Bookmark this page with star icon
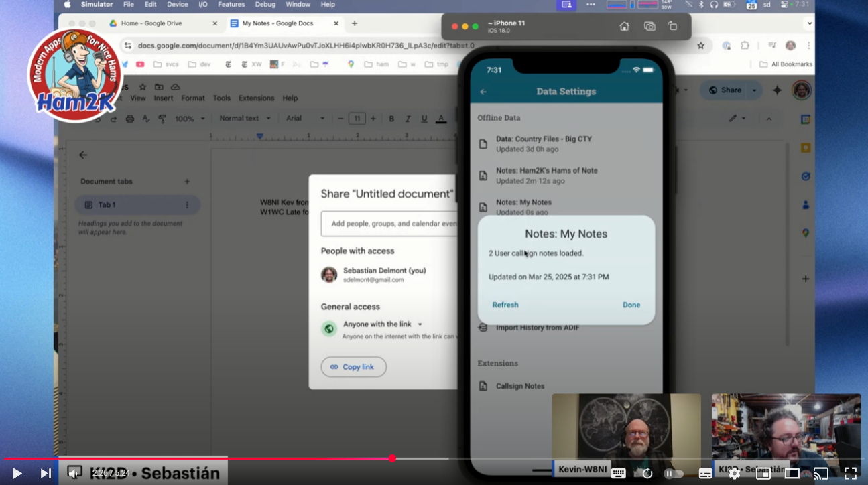Screen dimensions: 868x485 point(701,46)
